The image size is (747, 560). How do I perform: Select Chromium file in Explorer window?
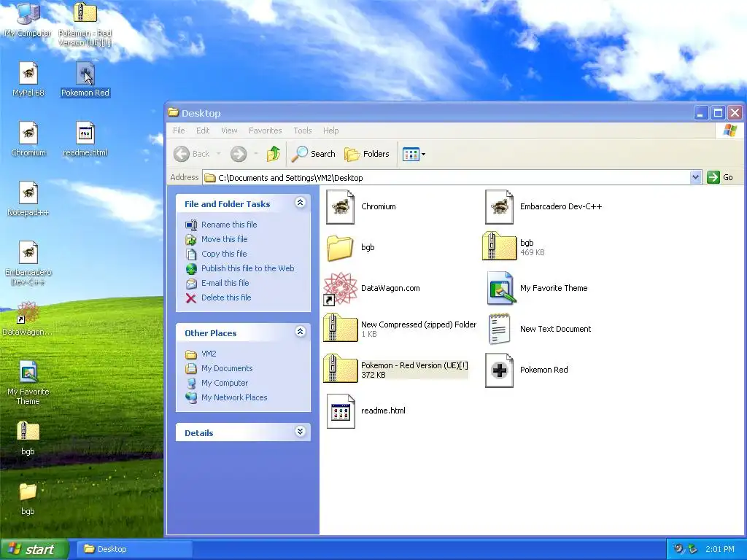click(361, 206)
